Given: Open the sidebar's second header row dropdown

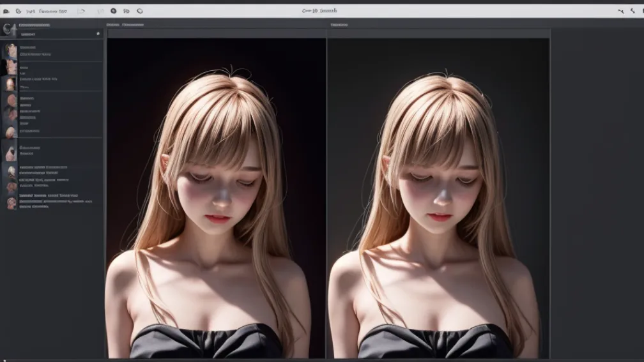Looking at the screenshot, I should (x=28, y=34).
